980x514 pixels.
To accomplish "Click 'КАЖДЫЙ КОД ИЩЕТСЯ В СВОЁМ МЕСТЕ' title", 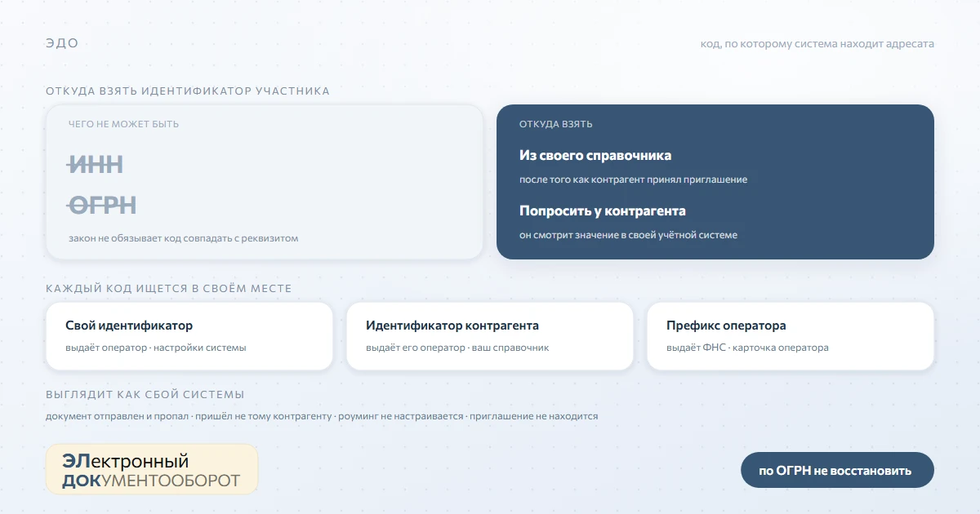I will click(168, 288).
